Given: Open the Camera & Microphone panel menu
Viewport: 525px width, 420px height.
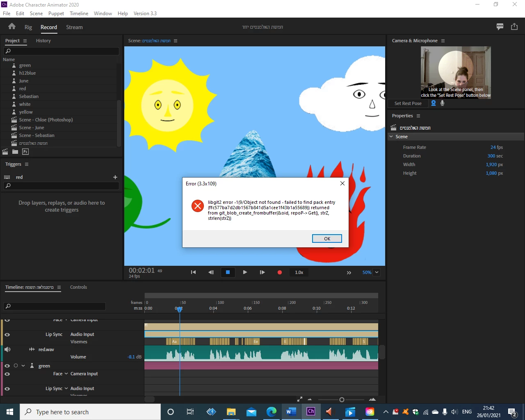Looking at the screenshot, I should [x=443, y=41].
